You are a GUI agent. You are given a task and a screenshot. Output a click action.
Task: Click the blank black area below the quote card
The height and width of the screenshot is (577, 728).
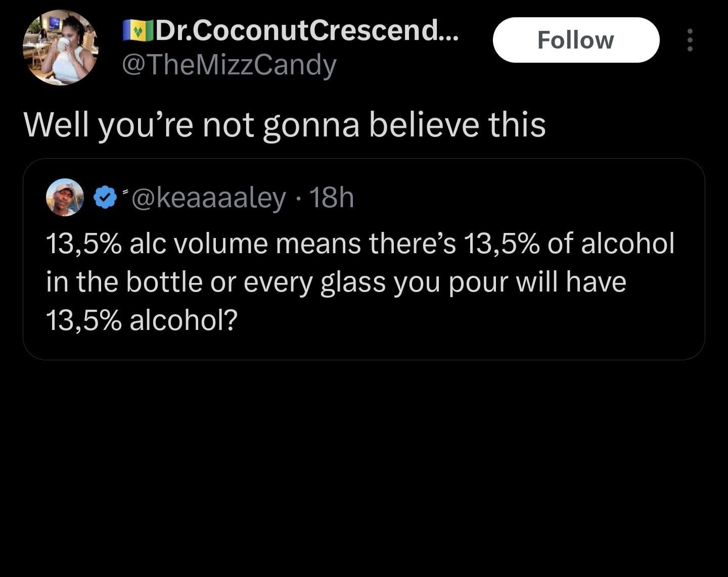(364, 465)
